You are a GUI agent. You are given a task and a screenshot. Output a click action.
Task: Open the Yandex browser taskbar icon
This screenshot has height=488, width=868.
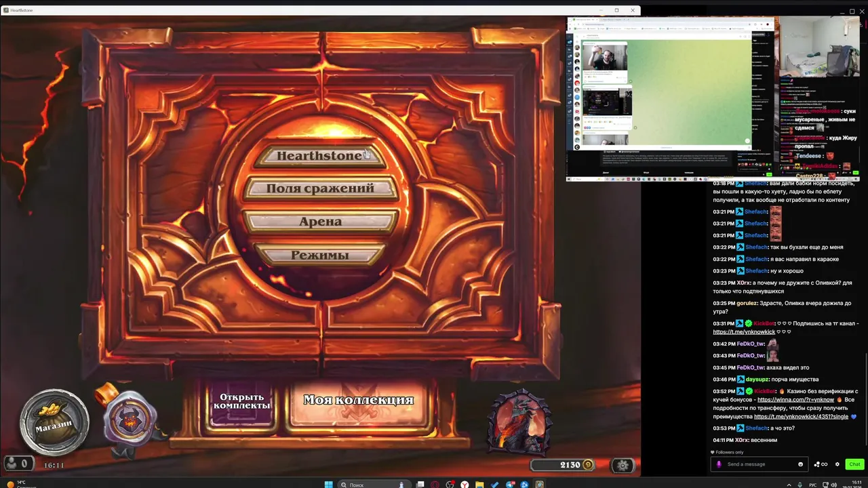tap(465, 485)
